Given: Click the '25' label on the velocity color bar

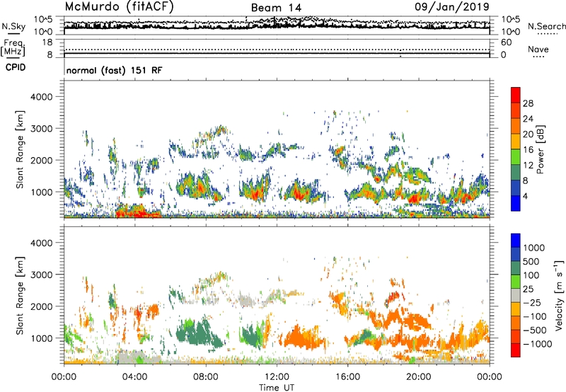Looking at the screenshot, I should click(x=528, y=289).
